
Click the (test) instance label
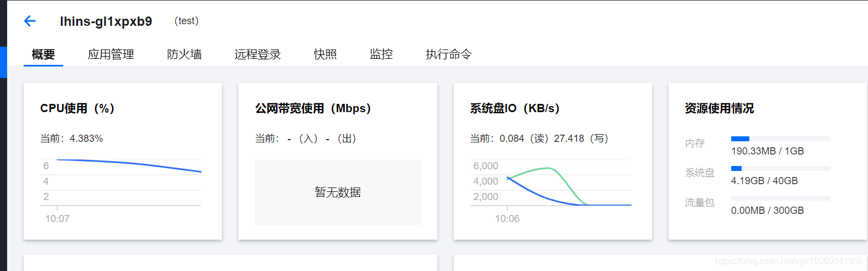pos(186,21)
